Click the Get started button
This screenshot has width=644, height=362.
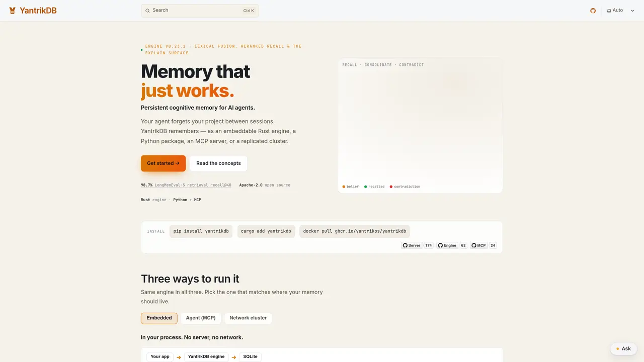[x=163, y=163]
